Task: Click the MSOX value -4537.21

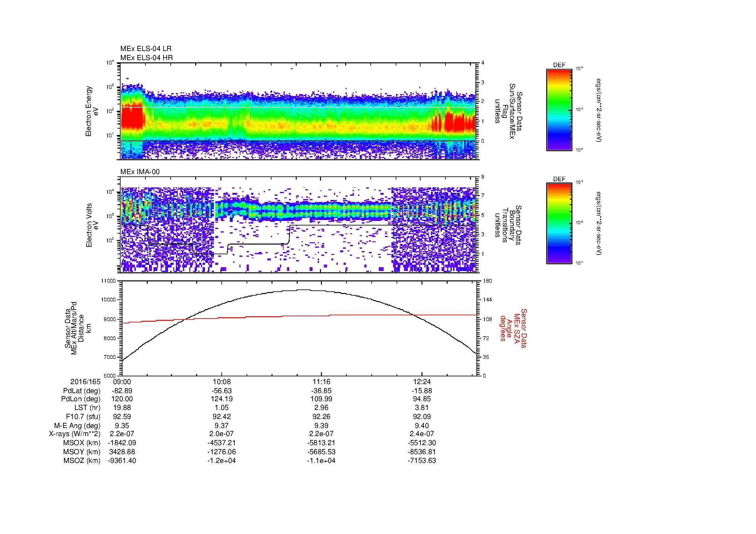Action: point(222,443)
